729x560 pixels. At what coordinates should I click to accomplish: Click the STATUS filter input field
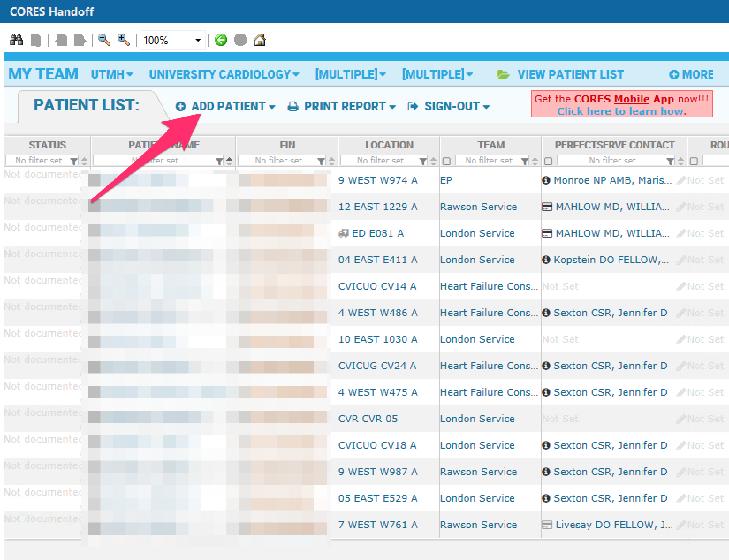tap(38, 161)
